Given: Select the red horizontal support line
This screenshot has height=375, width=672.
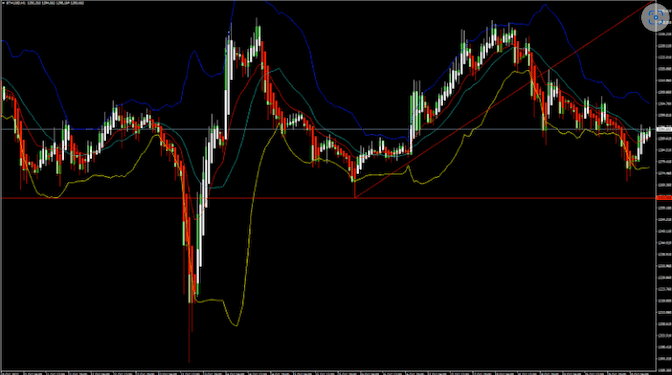Looking at the screenshot, I should point(328,198).
